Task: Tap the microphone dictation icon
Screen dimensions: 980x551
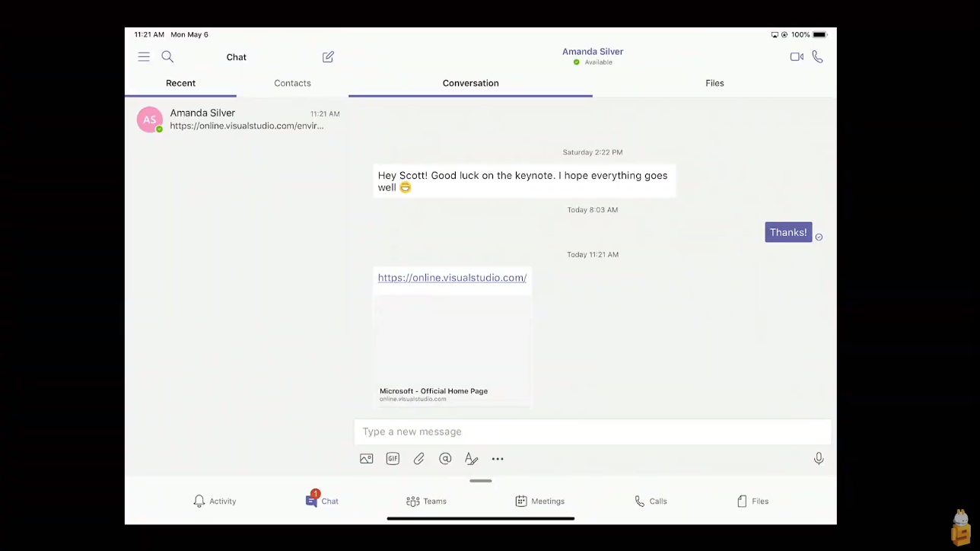Action: click(819, 459)
